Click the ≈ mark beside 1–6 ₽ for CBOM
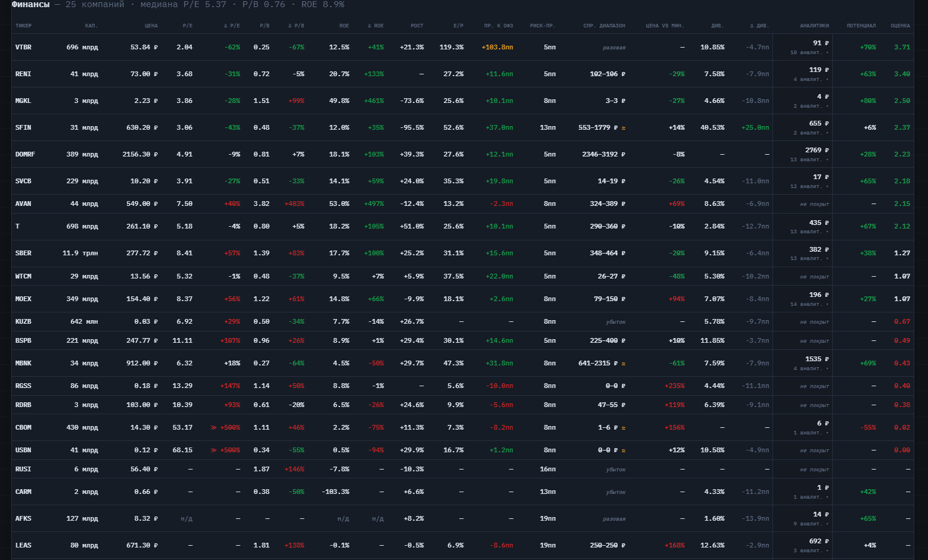The height and width of the screenshot is (560, 928). [x=624, y=428]
